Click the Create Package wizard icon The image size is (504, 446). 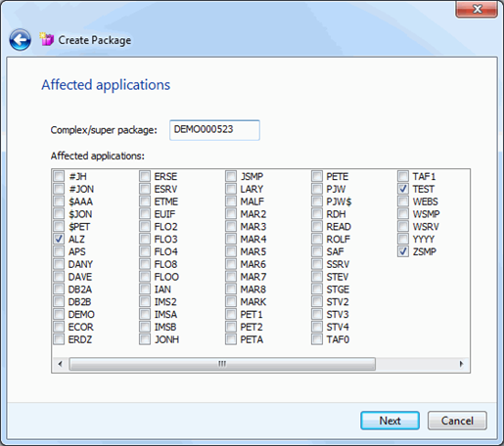tap(47, 39)
